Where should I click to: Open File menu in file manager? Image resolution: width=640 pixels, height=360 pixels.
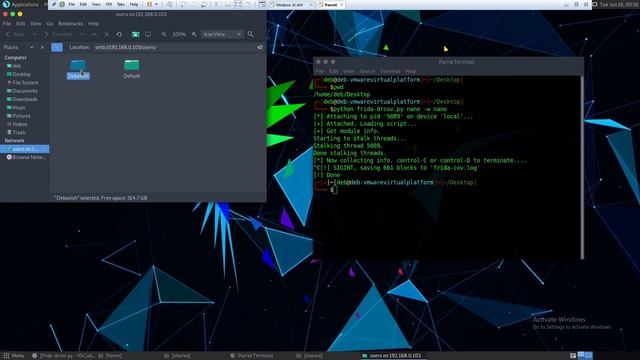7,24
